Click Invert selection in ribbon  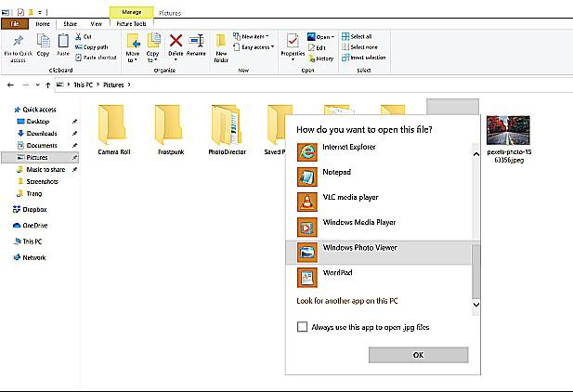click(x=364, y=58)
